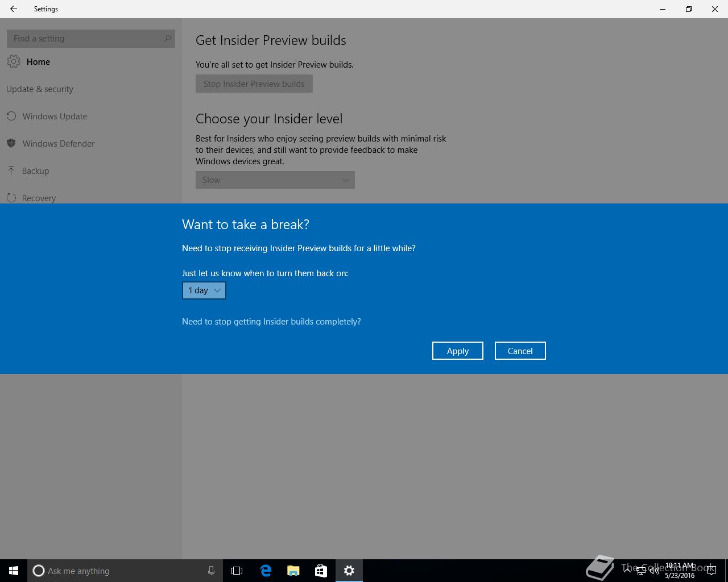Open the Windows Start menu
Image resolution: width=728 pixels, height=582 pixels.
pyautogui.click(x=14, y=571)
